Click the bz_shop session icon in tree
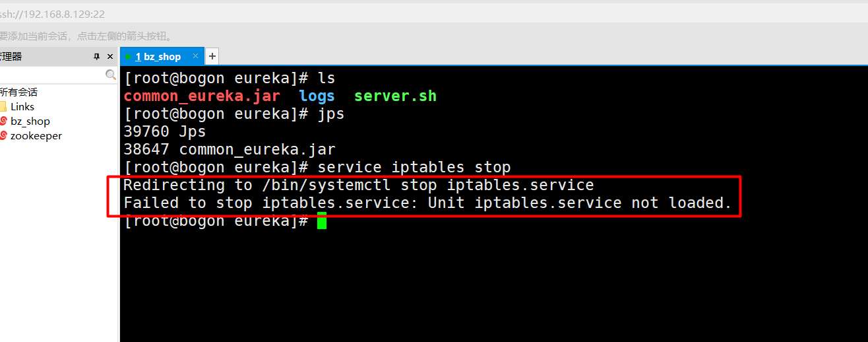Screen dimensions: 868x342 (3, 121)
